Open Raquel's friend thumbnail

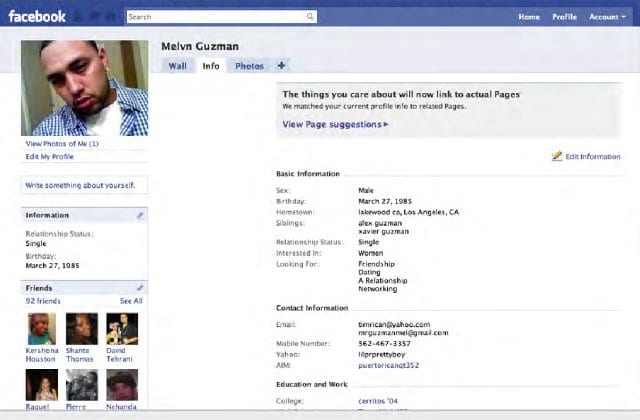pos(42,385)
